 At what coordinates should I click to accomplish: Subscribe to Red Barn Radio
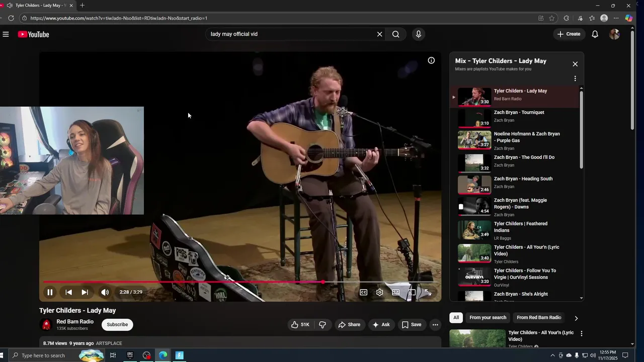coord(117,325)
